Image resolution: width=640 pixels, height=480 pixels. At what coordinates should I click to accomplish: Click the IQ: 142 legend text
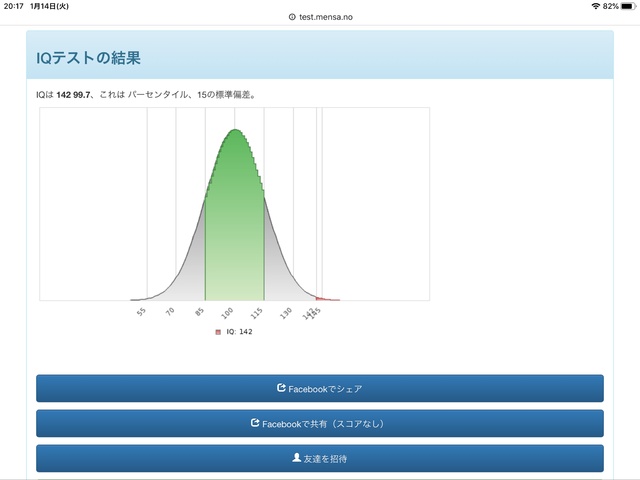pos(239,332)
